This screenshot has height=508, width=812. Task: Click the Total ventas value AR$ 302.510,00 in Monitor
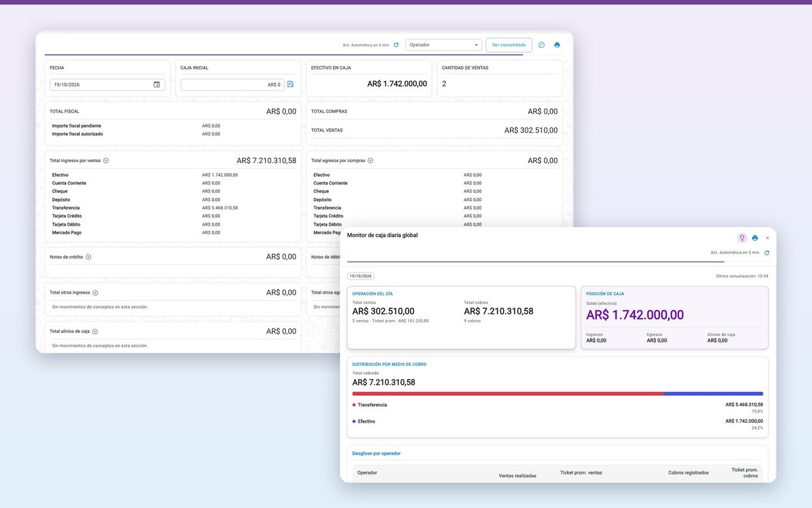click(x=383, y=312)
